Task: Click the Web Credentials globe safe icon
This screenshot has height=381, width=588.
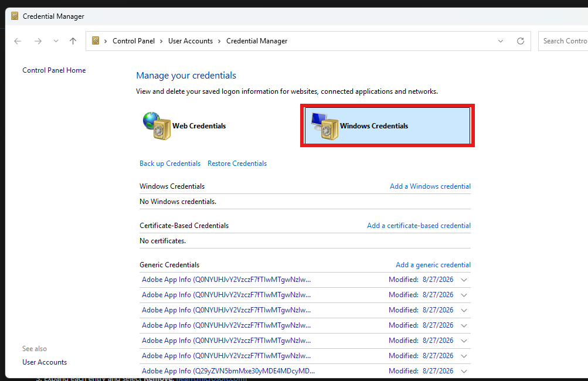Action: tap(157, 125)
